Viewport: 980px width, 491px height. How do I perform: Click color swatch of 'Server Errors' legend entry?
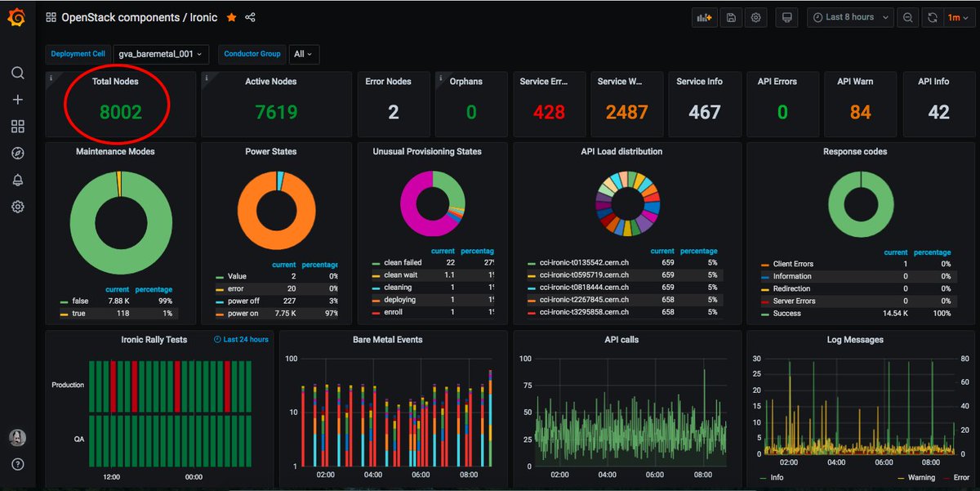click(x=764, y=301)
